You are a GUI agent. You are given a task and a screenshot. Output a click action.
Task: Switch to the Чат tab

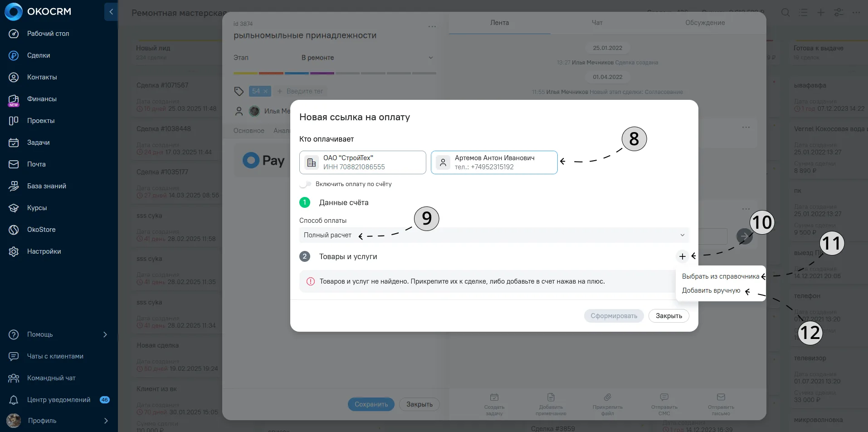[597, 23]
